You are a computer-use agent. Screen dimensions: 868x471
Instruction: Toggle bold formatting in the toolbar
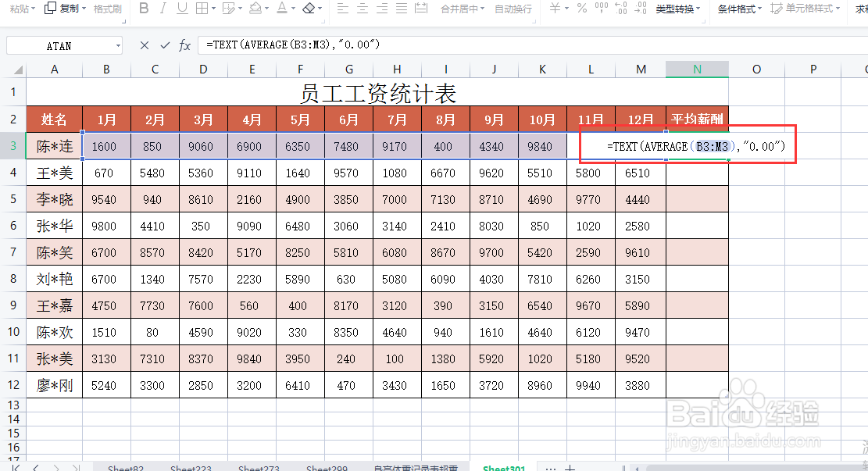pos(144,9)
